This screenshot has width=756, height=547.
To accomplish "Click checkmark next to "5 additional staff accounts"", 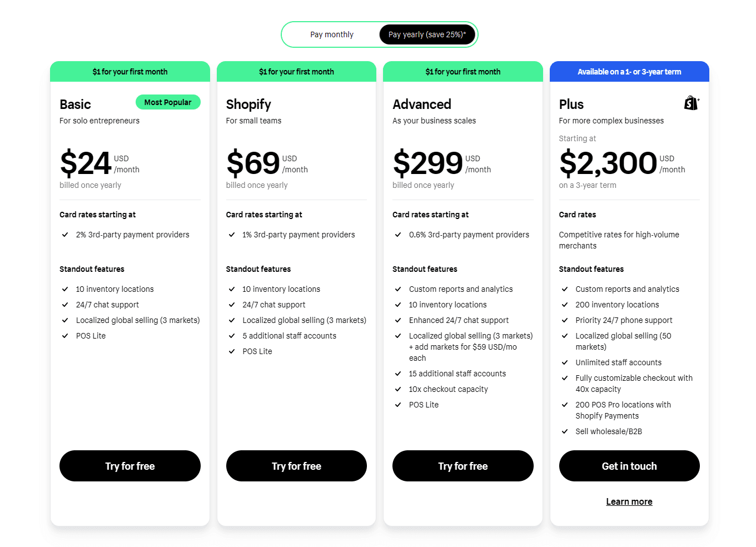I will tap(232, 336).
